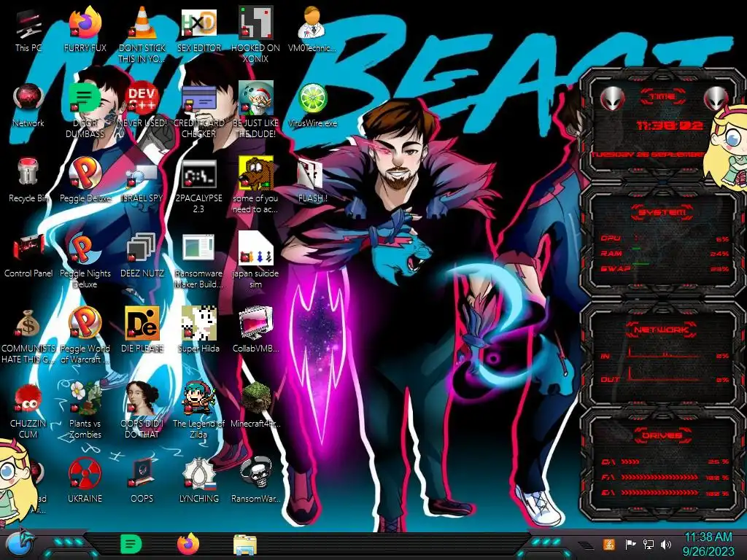Click the DRIVES panel header
This screenshot has height=560, width=747.
tap(662, 435)
